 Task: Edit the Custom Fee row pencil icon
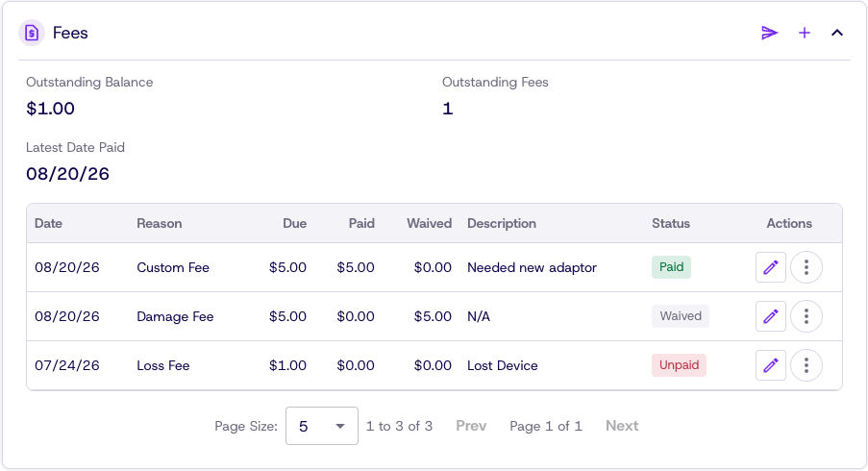(x=771, y=267)
